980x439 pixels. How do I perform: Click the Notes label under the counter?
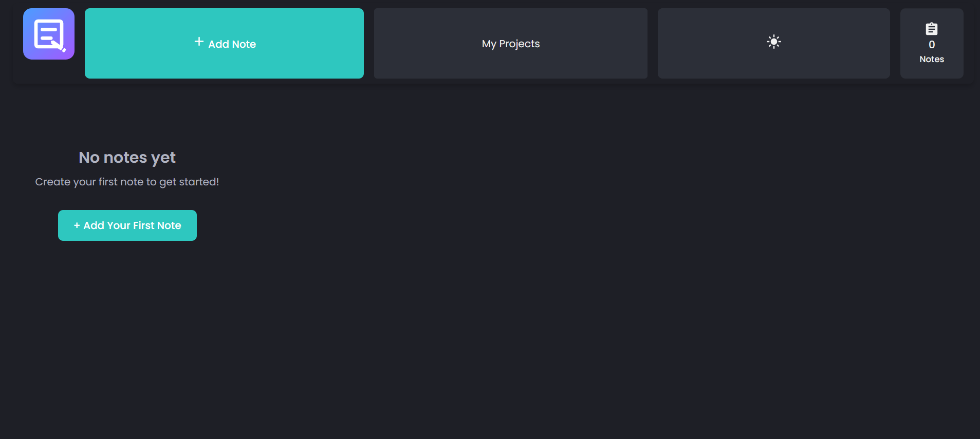[x=931, y=59]
